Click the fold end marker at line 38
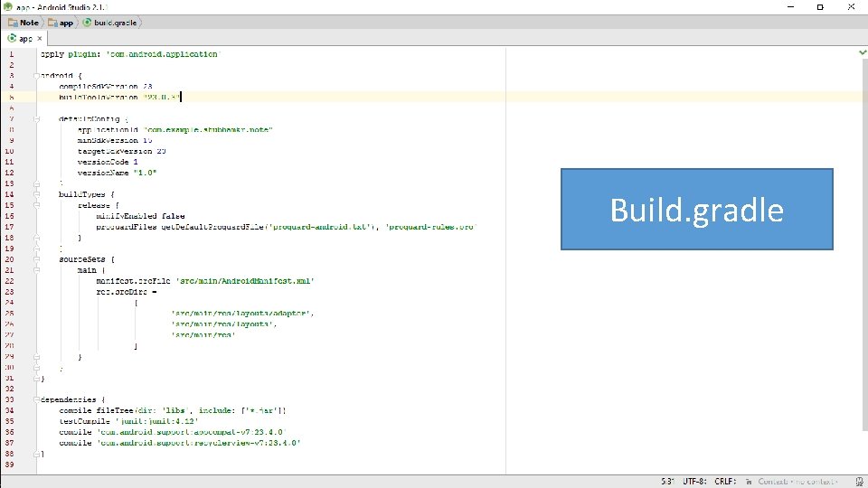 (x=36, y=454)
